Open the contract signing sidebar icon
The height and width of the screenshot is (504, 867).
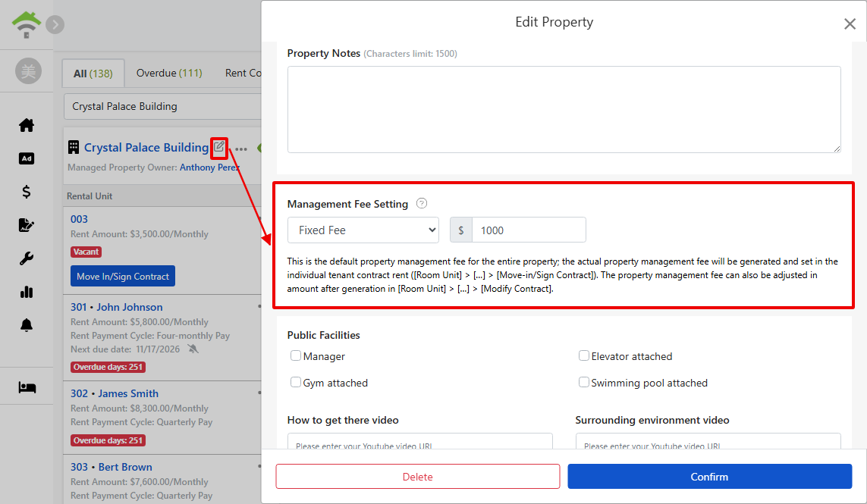pos(27,225)
